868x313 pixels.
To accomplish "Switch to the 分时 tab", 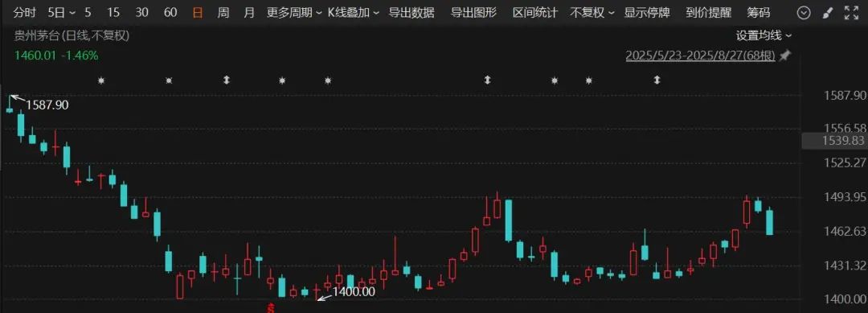I will tap(24, 12).
